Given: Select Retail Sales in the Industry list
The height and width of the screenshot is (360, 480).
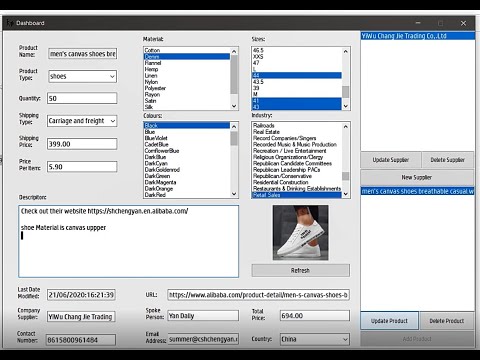Looking at the screenshot, I should click(x=297, y=195).
